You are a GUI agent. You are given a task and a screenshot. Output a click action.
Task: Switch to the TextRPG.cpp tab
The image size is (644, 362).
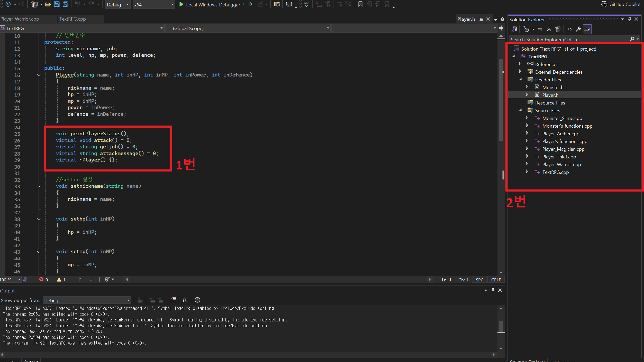coord(72,19)
